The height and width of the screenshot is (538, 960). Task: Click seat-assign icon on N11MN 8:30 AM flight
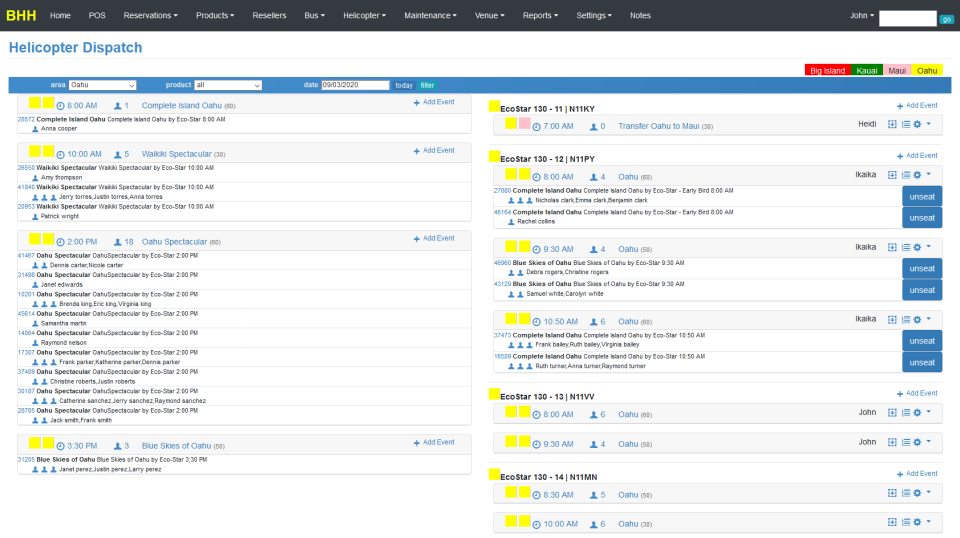[x=892, y=493]
